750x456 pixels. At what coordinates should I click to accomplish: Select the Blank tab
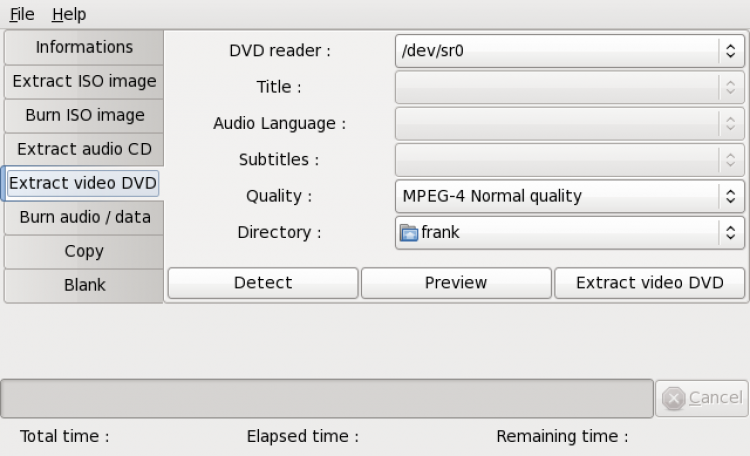pos(84,285)
